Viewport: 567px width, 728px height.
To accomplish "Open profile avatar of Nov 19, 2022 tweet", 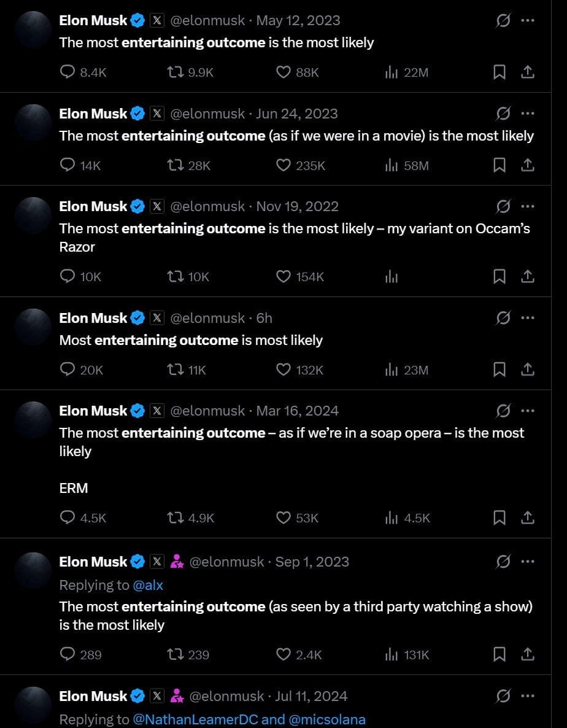I will coord(33,215).
